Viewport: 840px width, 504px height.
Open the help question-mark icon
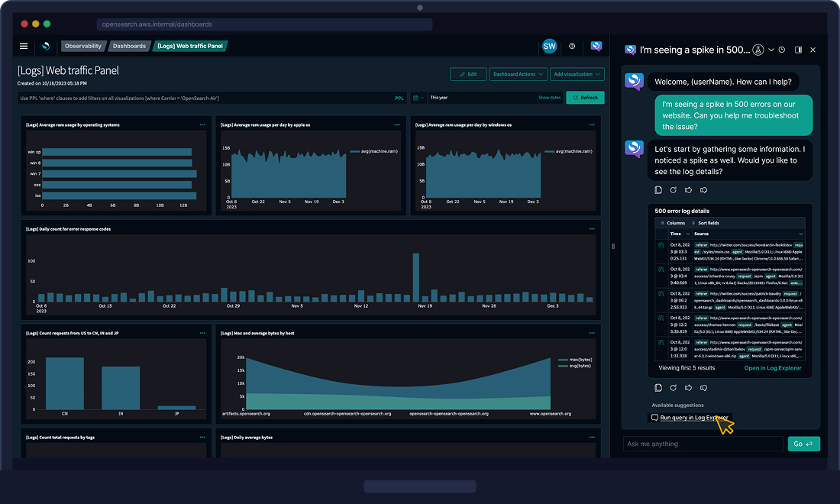click(572, 46)
